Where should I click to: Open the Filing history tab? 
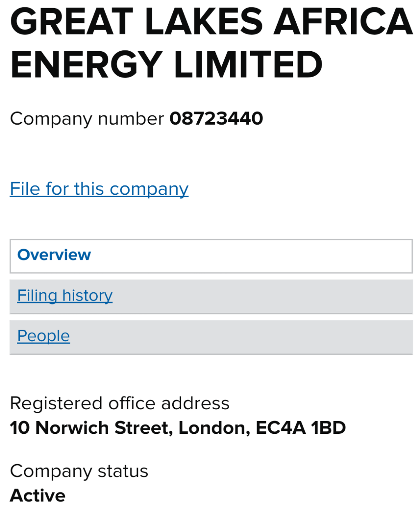(x=65, y=296)
